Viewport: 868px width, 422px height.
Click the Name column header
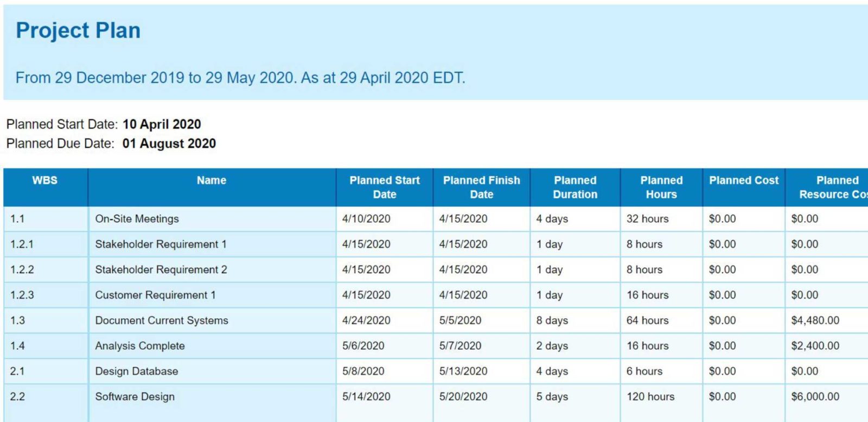click(x=212, y=180)
